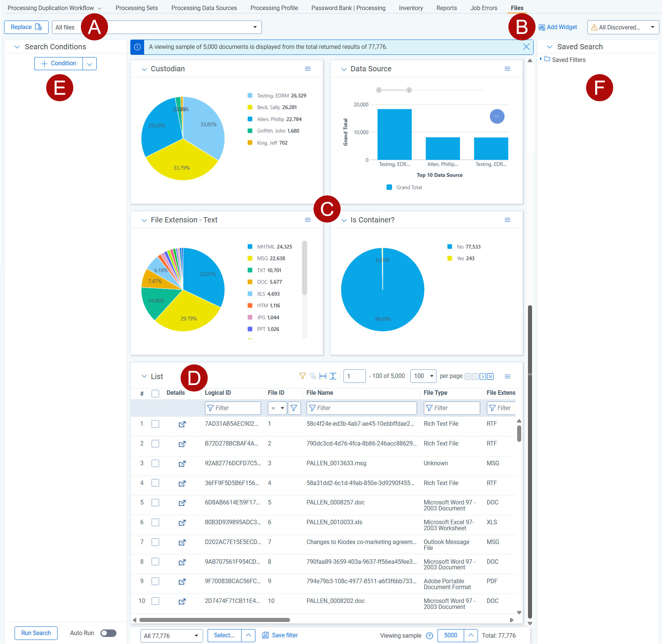Click the reset column widths icon

click(323, 376)
